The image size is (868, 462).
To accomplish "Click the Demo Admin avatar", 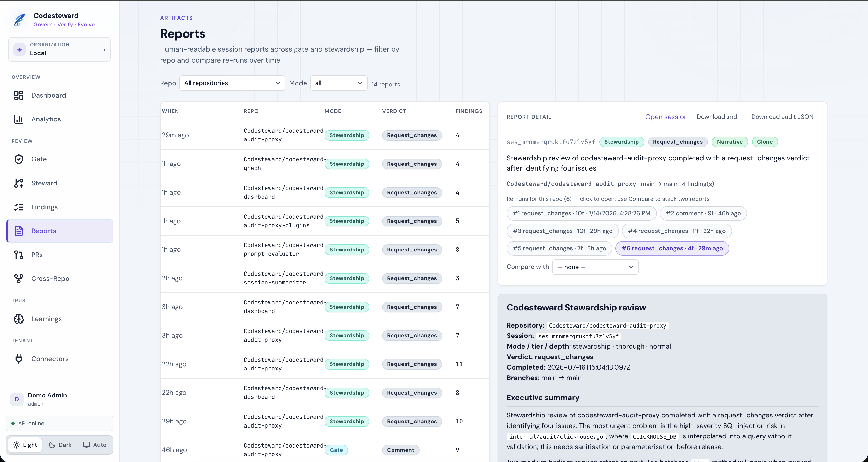I will pos(17,399).
